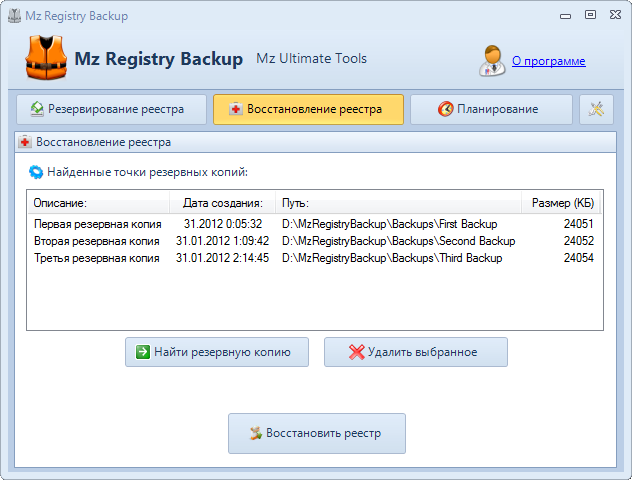Select the Первая резервная копия row
This screenshot has width=632, height=480.
314,224
